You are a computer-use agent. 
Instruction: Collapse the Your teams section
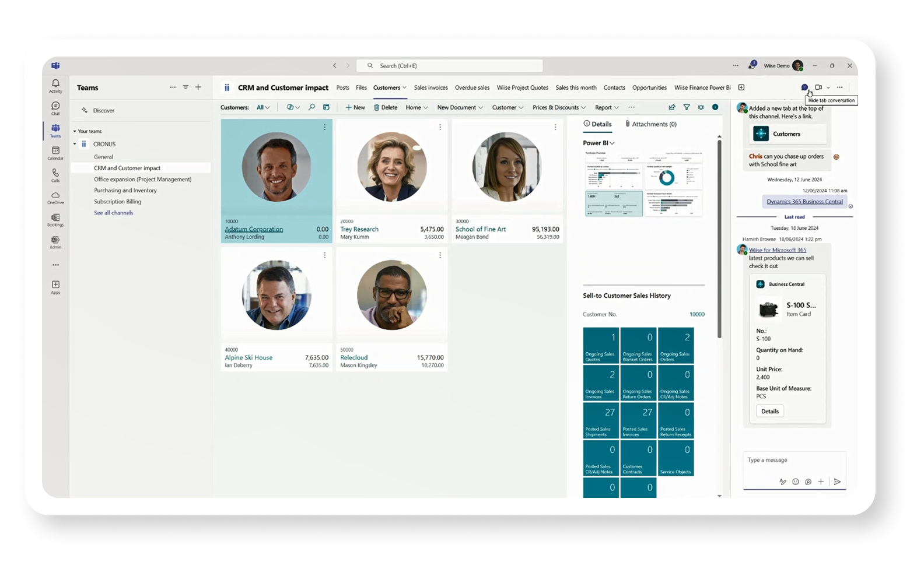[75, 131]
